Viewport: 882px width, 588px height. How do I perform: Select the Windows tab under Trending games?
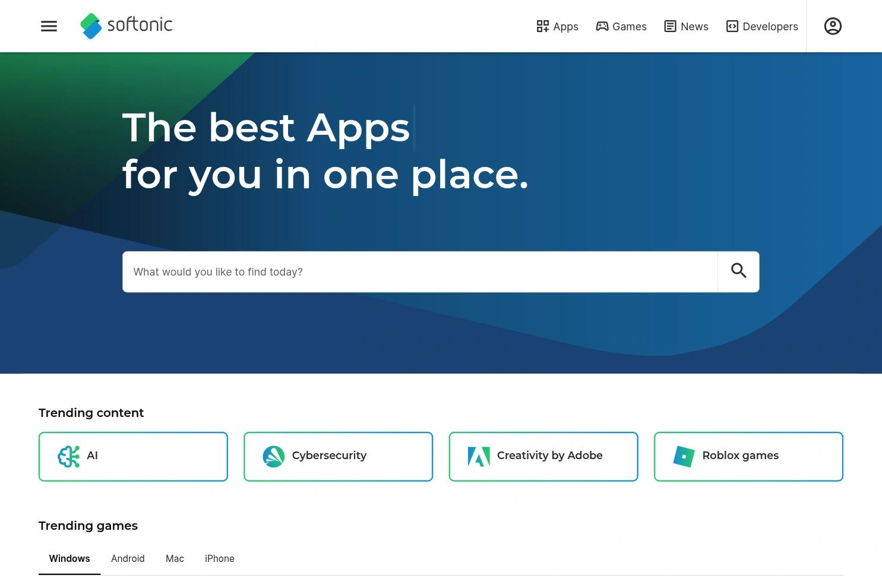pos(69,558)
